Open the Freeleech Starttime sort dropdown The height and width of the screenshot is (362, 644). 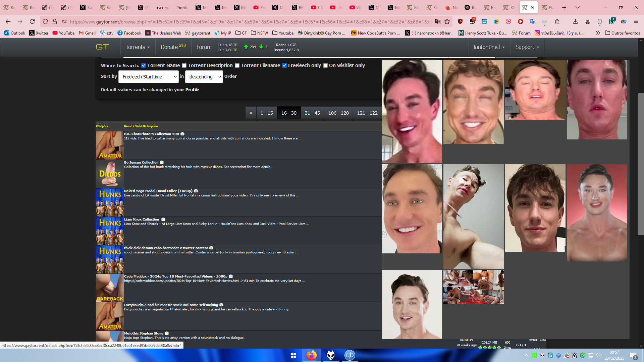149,76
